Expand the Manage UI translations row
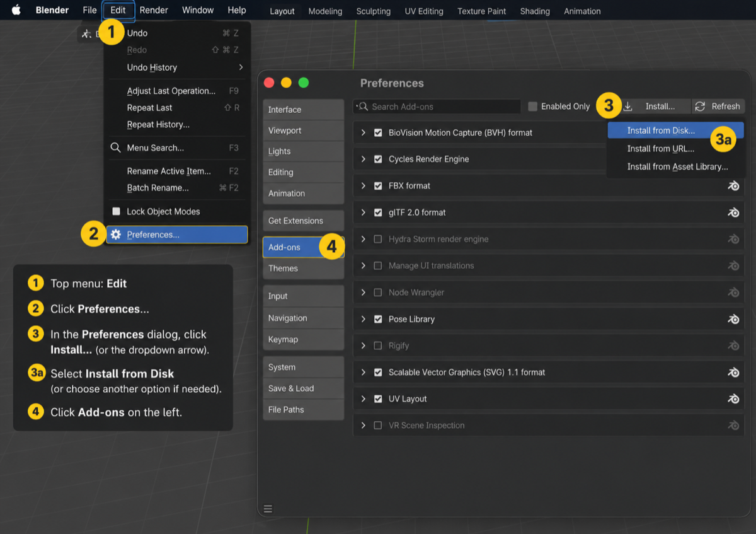Screen dimensions: 756x534 click(363, 265)
